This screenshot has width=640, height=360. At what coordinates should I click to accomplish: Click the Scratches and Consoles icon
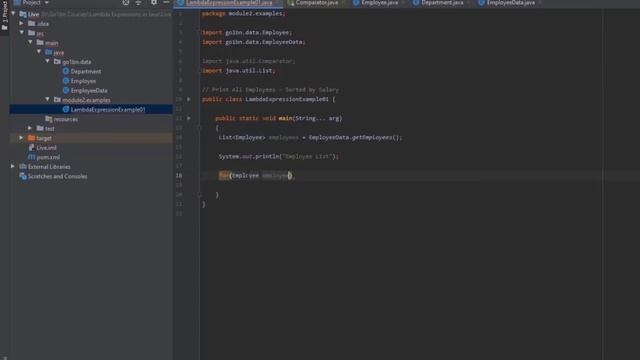click(x=23, y=176)
